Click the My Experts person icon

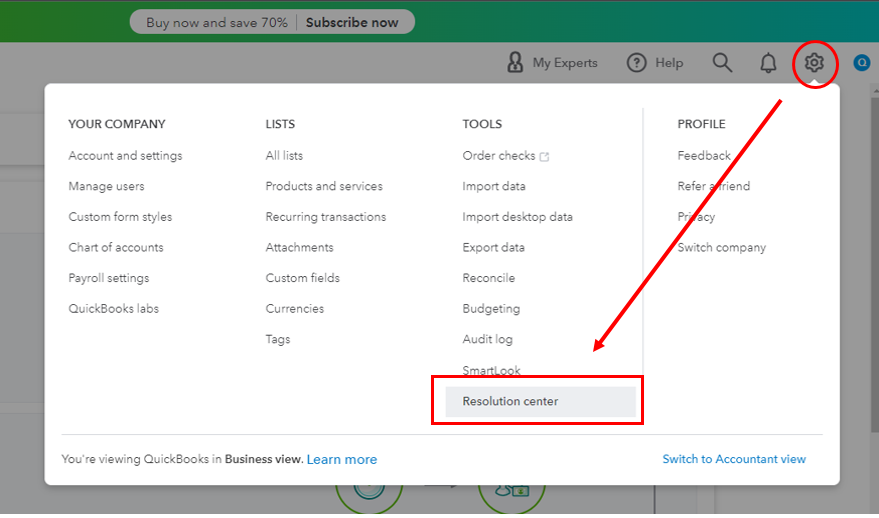515,63
